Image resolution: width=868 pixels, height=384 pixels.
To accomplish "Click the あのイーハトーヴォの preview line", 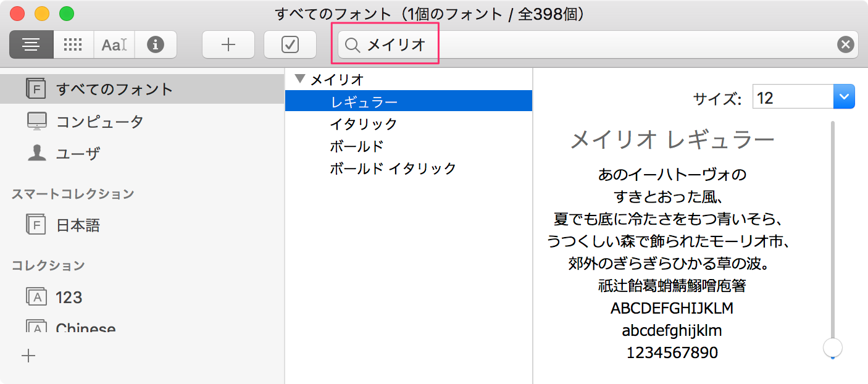I will click(x=672, y=174).
